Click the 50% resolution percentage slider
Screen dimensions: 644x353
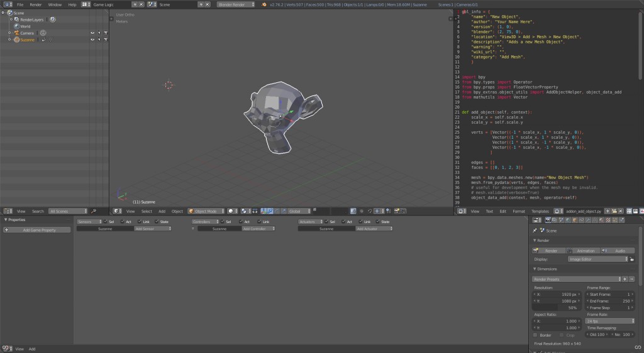pyautogui.click(x=557, y=308)
